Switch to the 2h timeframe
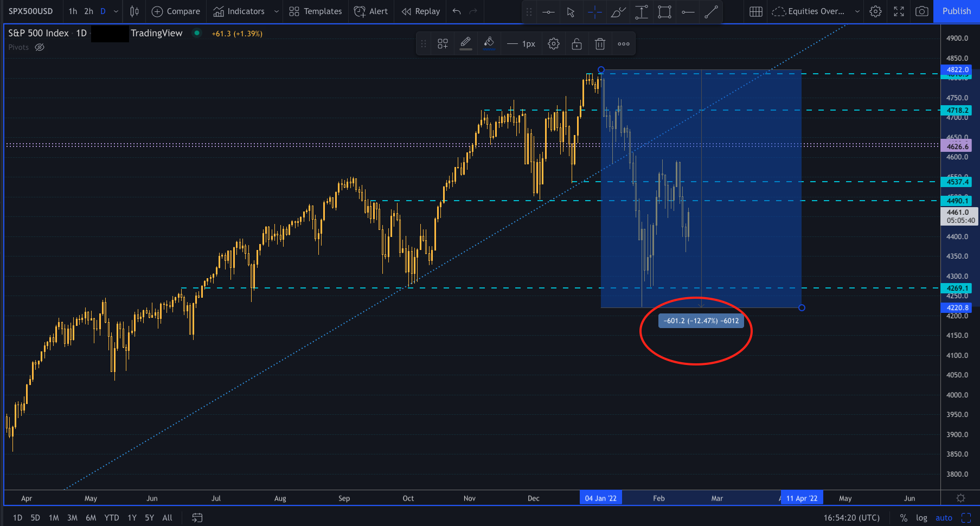The width and height of the screenshot is (980, 526). pos(88,11)
